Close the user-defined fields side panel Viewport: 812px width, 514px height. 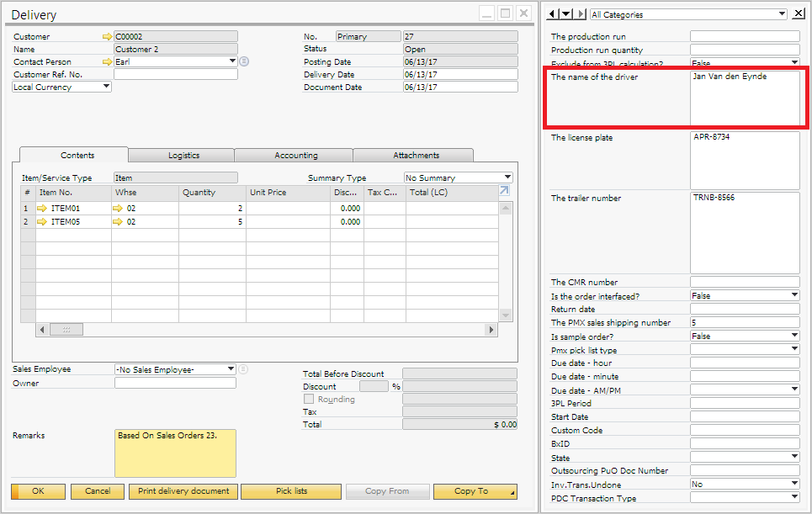[798, 14]
